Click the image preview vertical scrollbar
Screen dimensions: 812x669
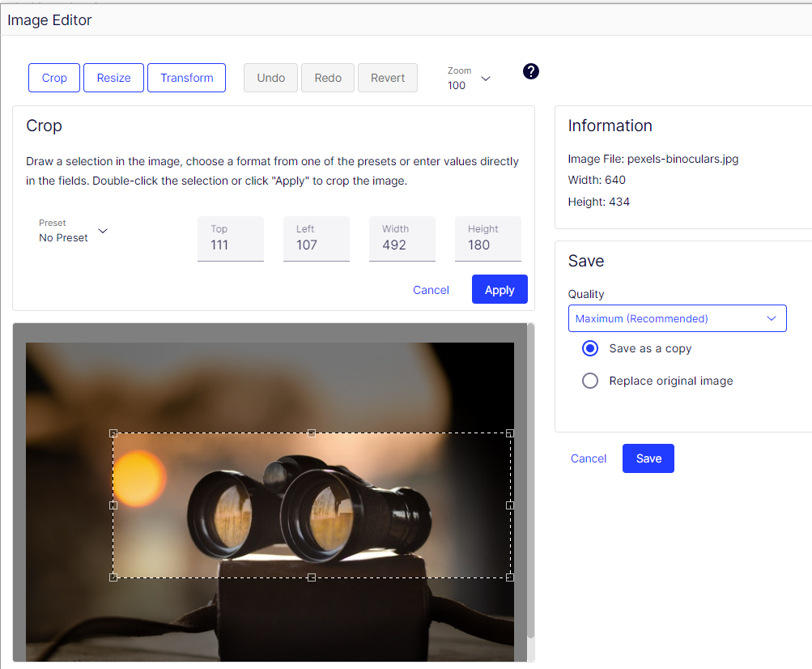531,486
